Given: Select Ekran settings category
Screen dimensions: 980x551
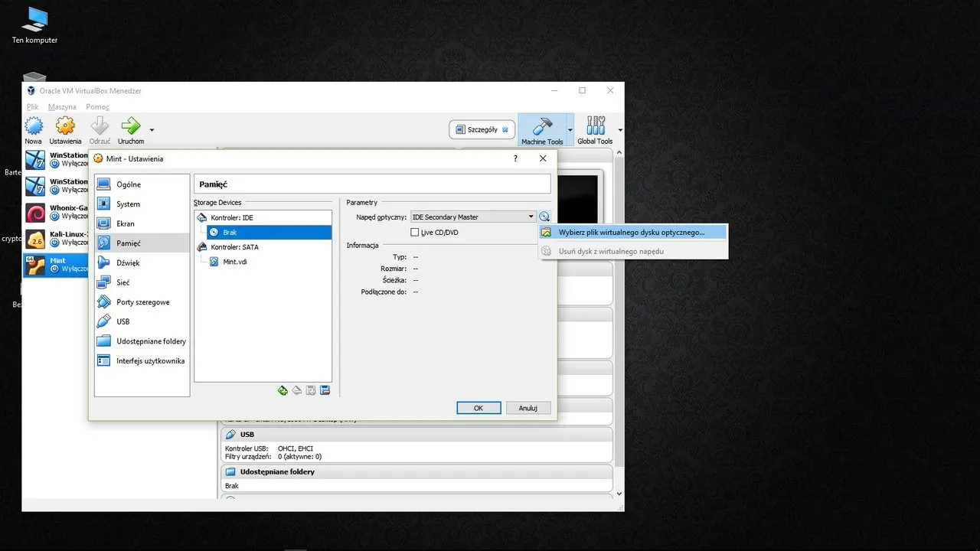Looking at the screenshot, I should click(142, 223).
